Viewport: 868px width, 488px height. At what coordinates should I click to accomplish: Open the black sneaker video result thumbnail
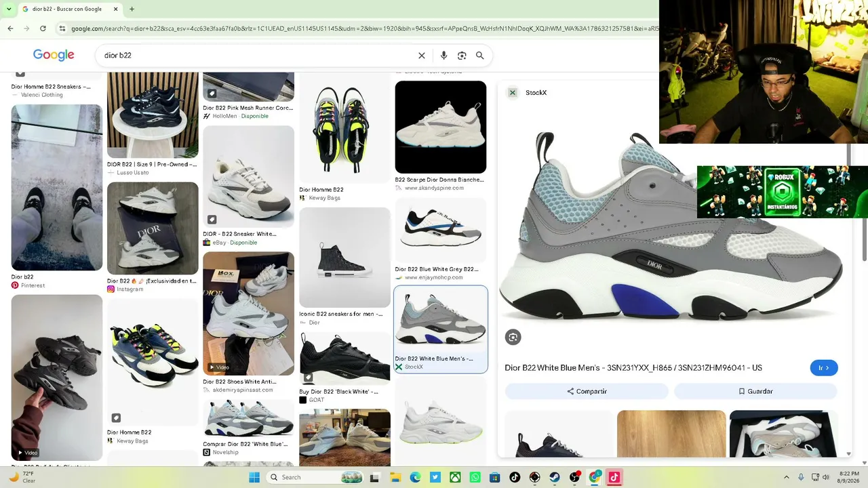click(x=57, y=377)
